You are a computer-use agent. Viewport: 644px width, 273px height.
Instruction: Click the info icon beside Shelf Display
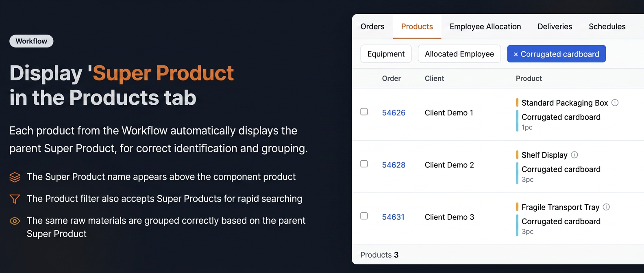click(x=574, y=155)
